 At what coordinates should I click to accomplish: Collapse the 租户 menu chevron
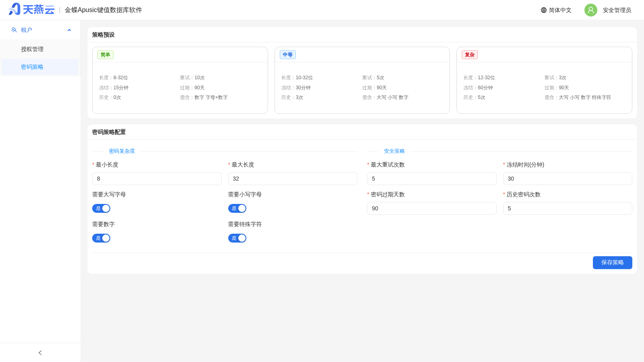pos(69,30)
